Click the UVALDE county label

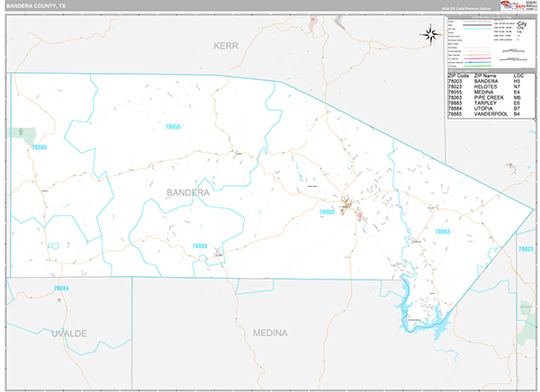point(41,333)
